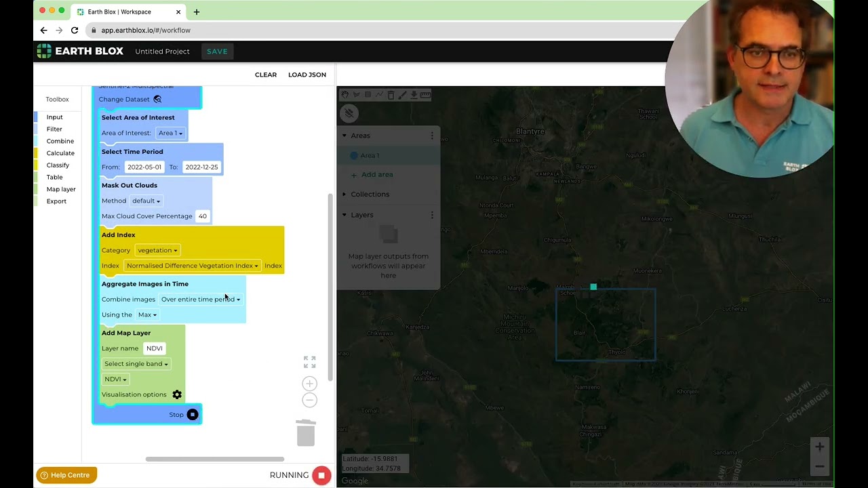
Task: Stop the running workflow red button
Action: [321, 475]
